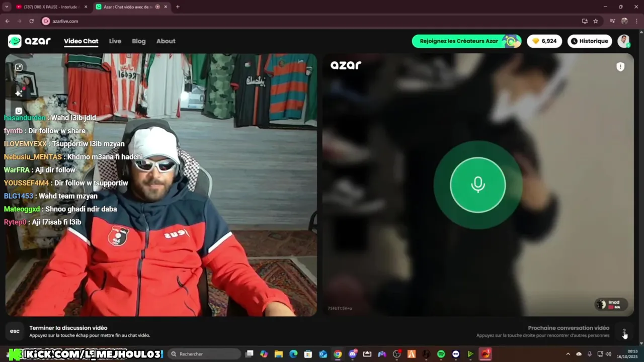
Task: Open the 6,924 gems balance
Action: [x=544, y=41]
